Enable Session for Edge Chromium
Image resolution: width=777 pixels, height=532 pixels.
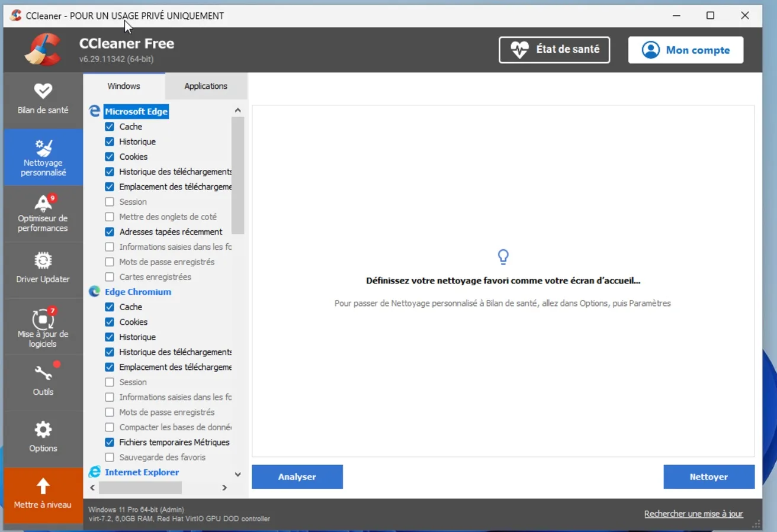[x=110, y=382]
